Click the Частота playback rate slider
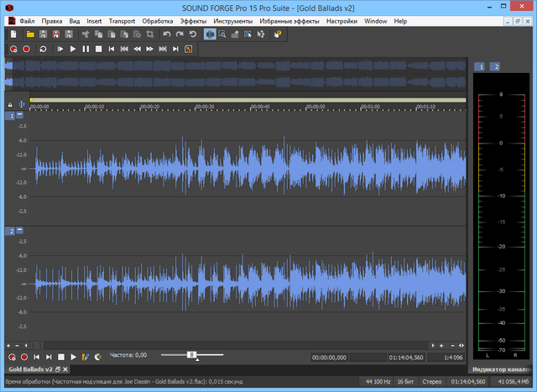This screenshot has height=392, width=537. pyautogui.click(x=192, y=355)
